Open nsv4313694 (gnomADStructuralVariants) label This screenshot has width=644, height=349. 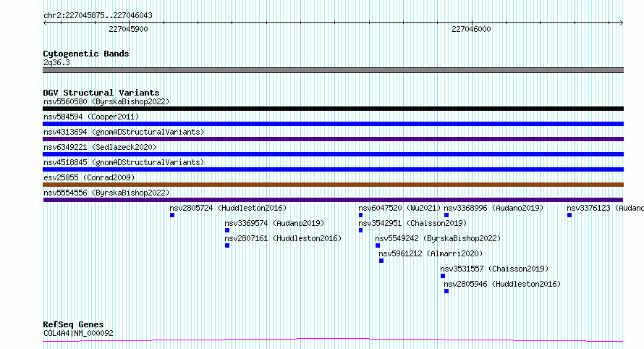(124, 132)
